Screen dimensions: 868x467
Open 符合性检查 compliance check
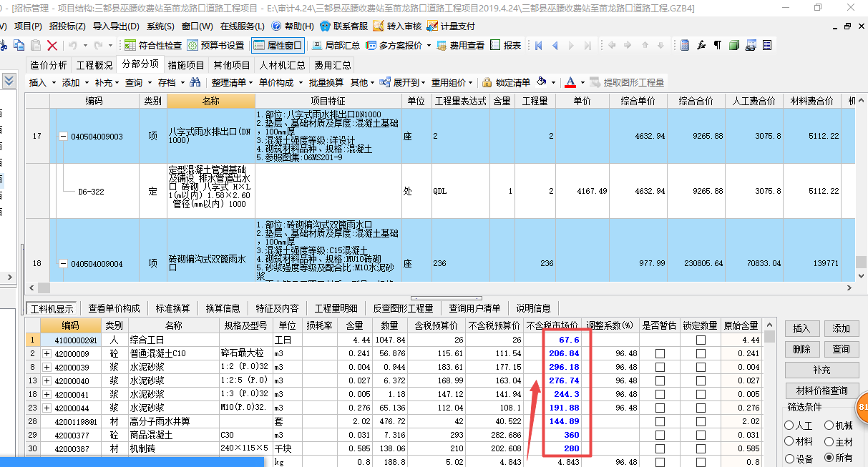point(153,45)
